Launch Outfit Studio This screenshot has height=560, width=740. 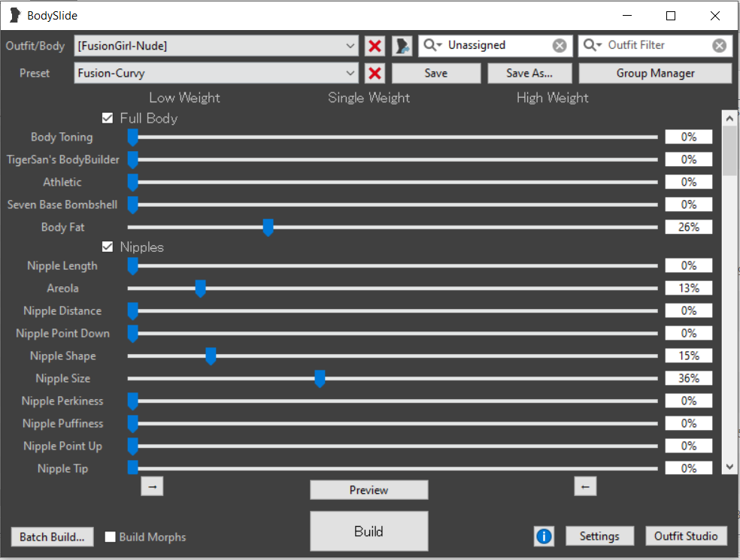pos(686,537)
